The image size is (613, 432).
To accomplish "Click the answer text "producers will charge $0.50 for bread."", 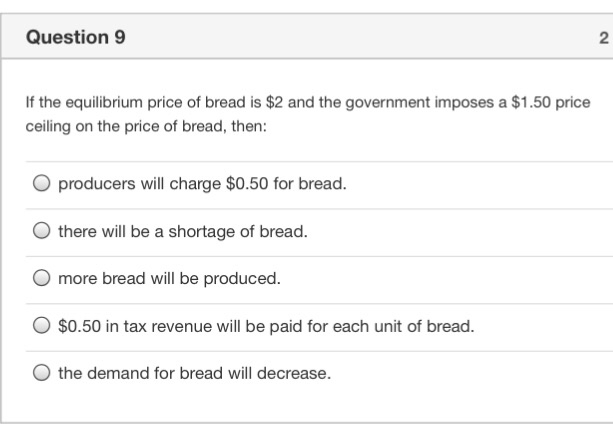I will point(202,185).
